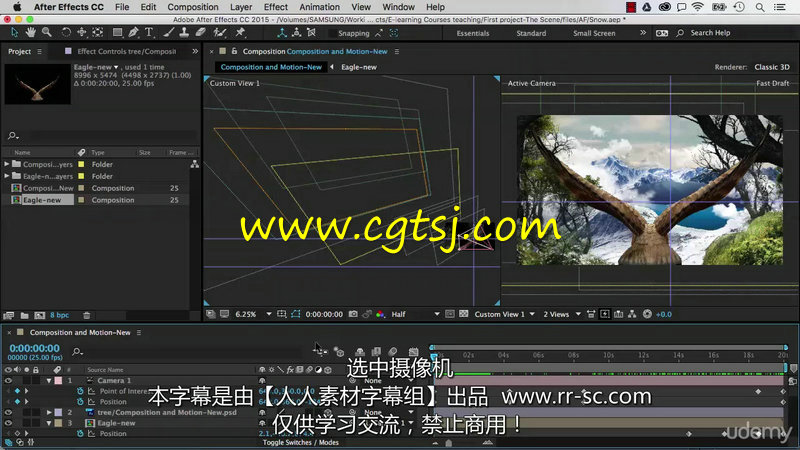Click layer 2 lavender label color swatch
Image resolution: width=800 pixels, height=450 pixels.
[x=59, y=412]
